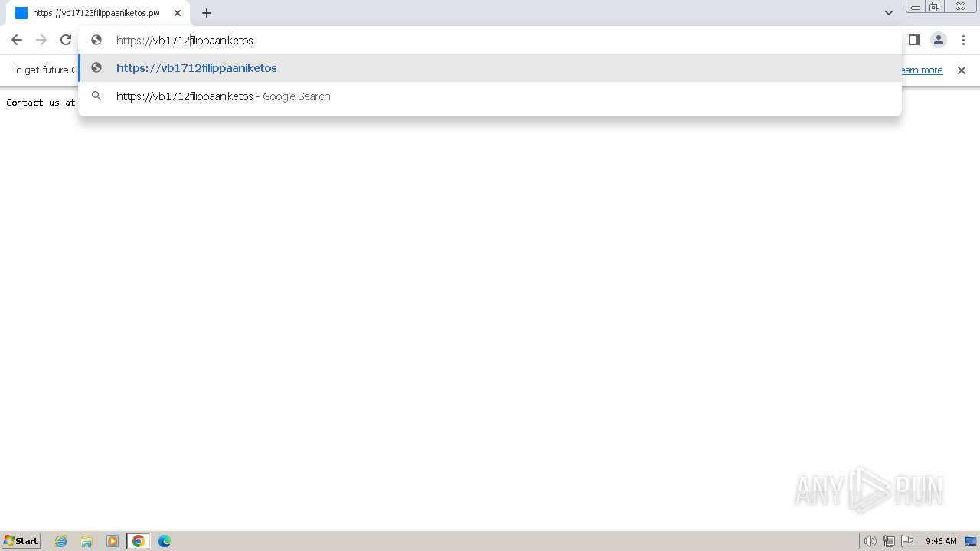Click the show desktop tray icon
The image size is (980, 551).
pos(971,541)
